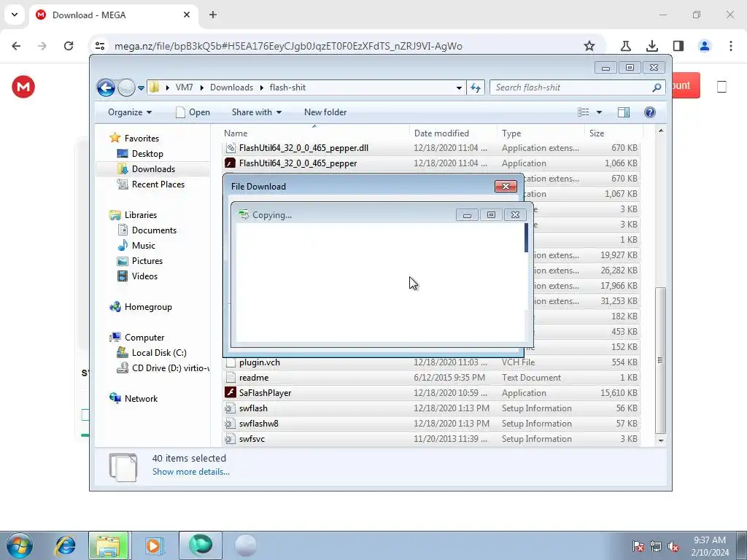Open Documents library
The image size is (747, 560).
pyautogui.click(x=154, y=230)
